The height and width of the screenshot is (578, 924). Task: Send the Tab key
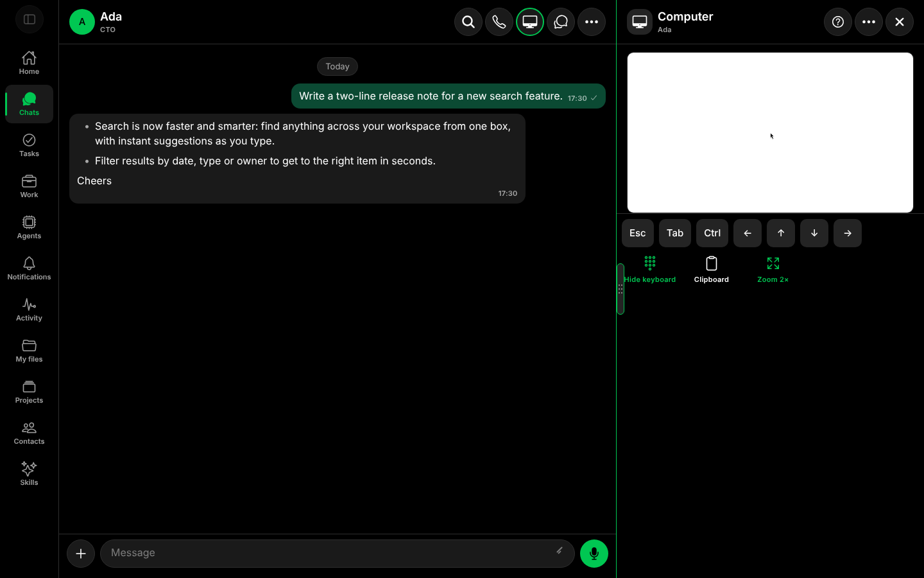(675, 233)
